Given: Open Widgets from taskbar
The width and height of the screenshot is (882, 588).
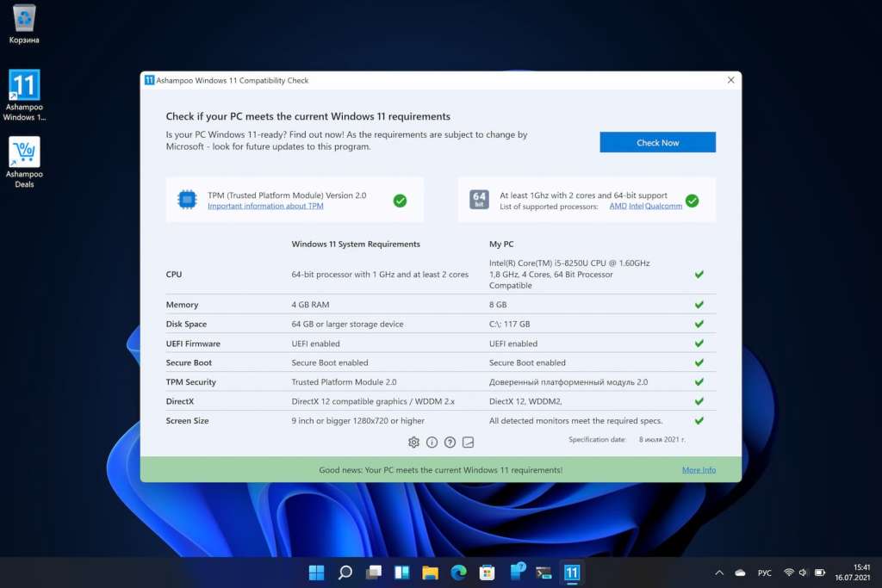Looking at the screenshot, I should (x=402, y=573).
